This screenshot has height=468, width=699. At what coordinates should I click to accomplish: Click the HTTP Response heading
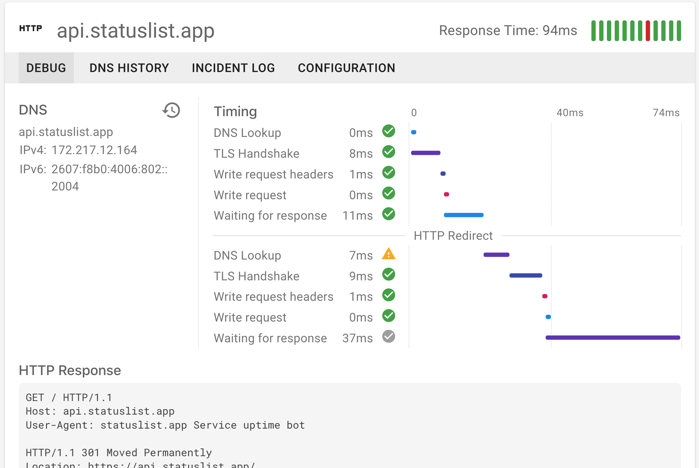pyautogui.click(x=70, y=370)
